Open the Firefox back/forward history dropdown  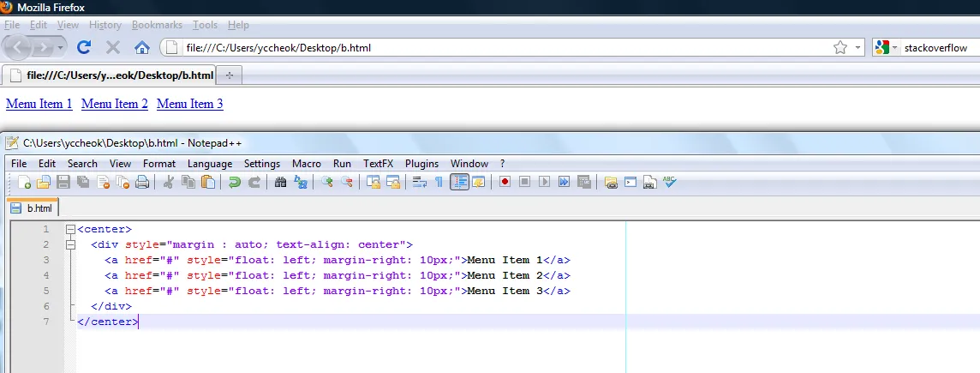61,47
